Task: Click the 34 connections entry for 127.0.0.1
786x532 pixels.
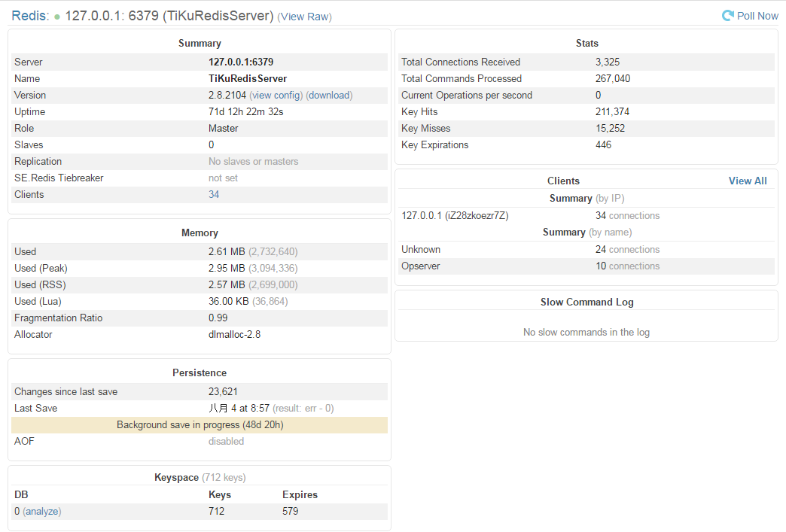Action: click(x=627, y=216)
